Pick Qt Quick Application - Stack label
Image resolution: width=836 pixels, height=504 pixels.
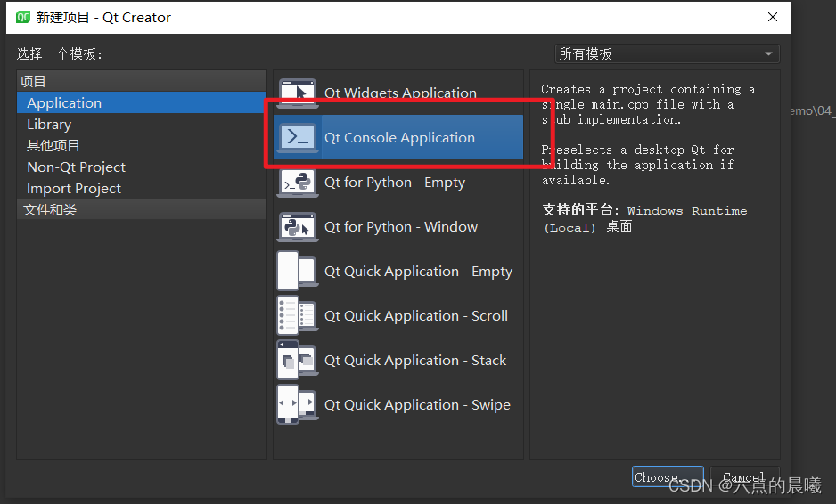pyautogui.click(x=415, y=360)
